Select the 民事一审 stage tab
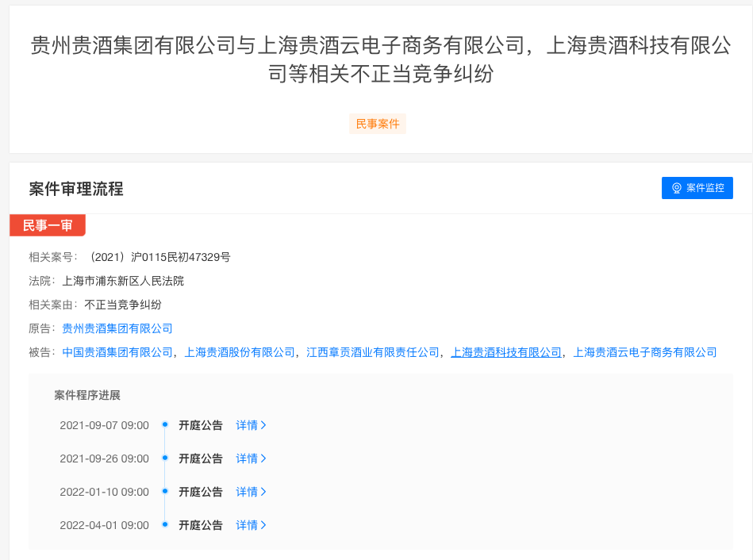The image size is (753, 560). point(48,225)
